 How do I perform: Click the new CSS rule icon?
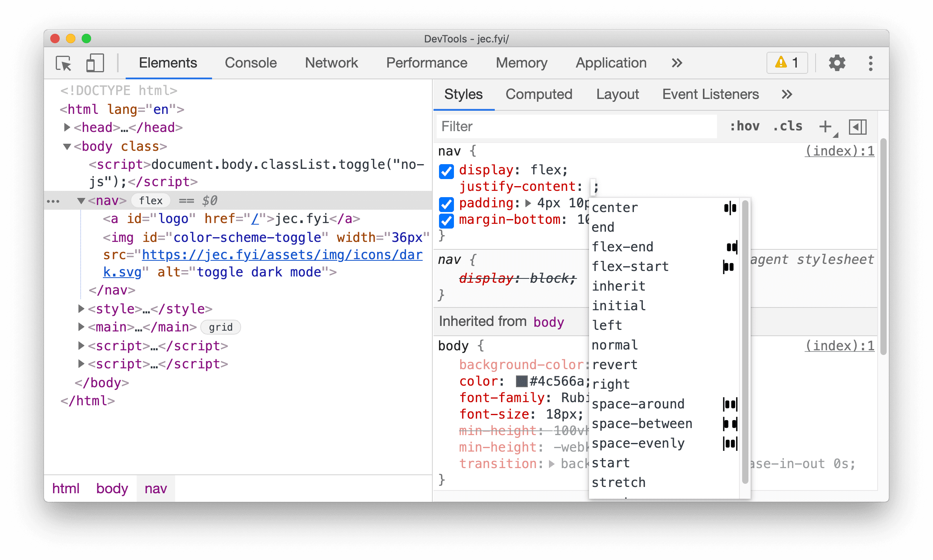pyautogui.click(x=826, y=127)
